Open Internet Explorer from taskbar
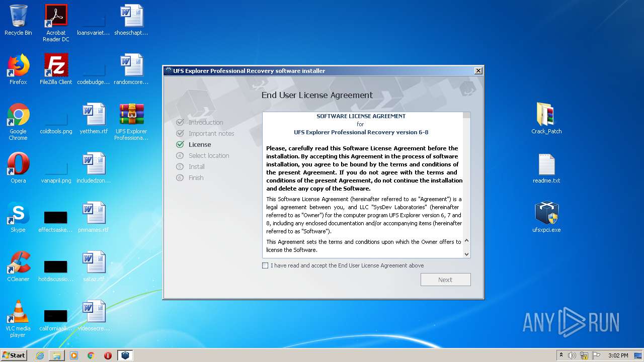The height and width of the screenshot is (362, 644). [x=40, y=355]
